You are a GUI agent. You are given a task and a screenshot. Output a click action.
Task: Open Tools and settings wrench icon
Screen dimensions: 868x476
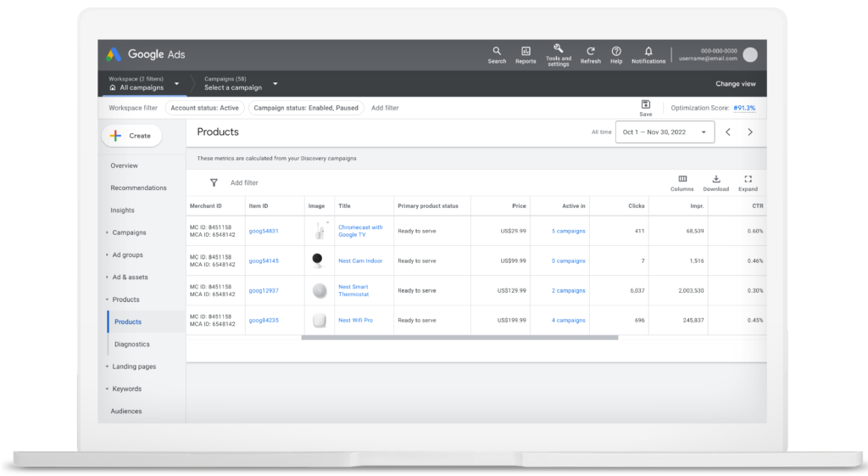pyautogui.click(x=558, y=49)
